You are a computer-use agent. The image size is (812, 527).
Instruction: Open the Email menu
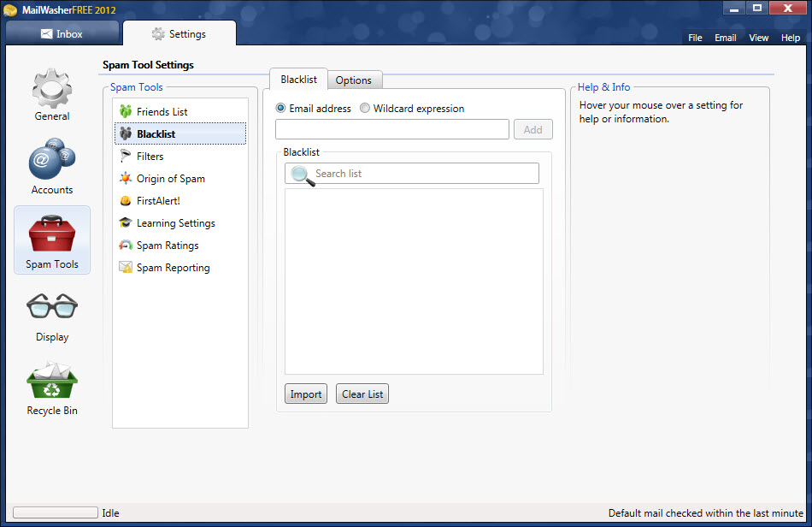[x=726, y=38]
